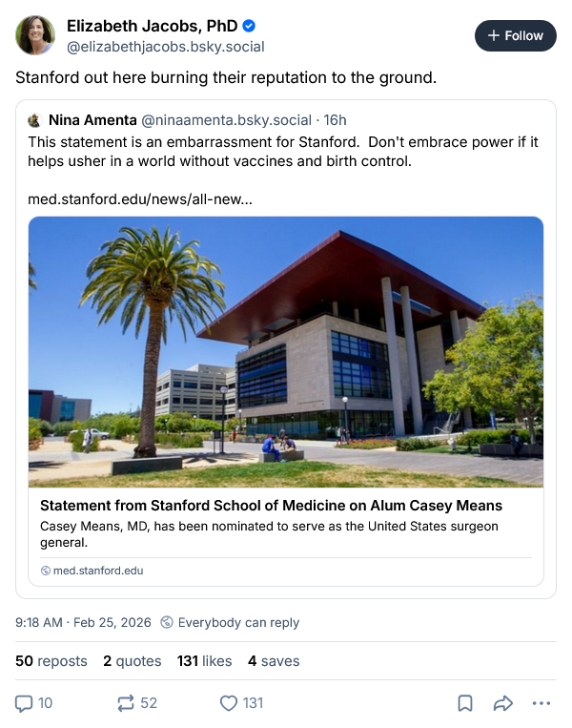View the 2 quotes list

132,660
